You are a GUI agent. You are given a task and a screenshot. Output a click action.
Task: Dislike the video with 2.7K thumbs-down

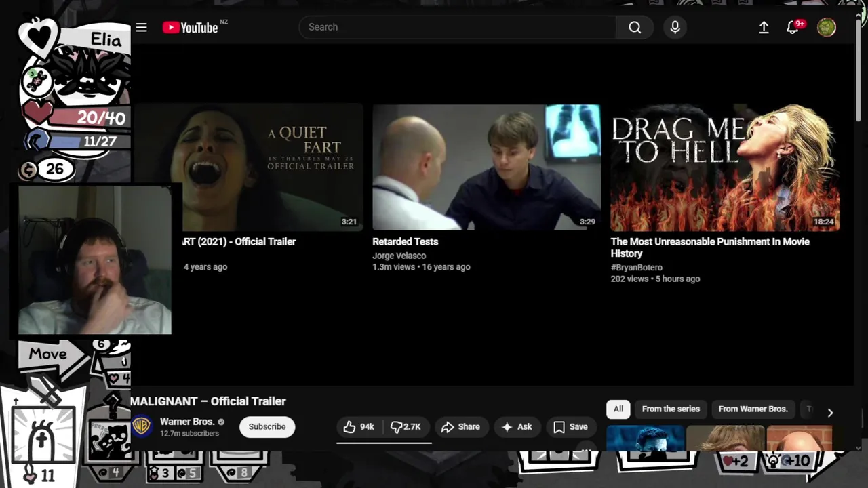coord(406,426)
